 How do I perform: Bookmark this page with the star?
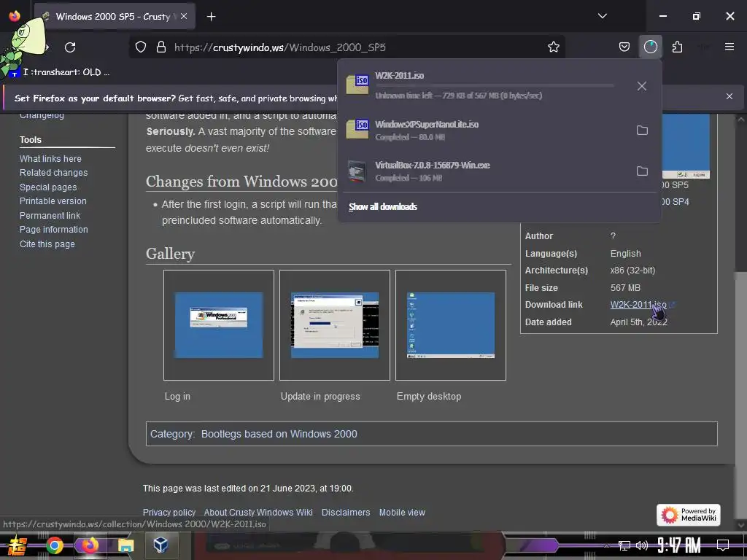553,47
